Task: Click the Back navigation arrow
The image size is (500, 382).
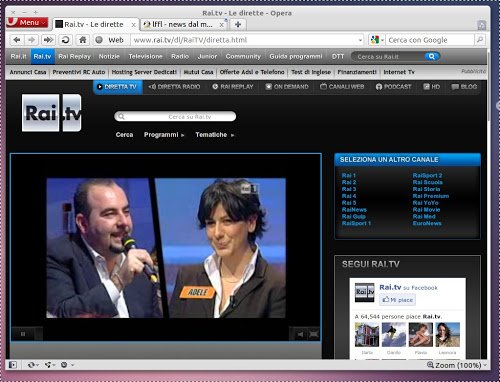Action: pyautogui.click(x=17, y=40)
